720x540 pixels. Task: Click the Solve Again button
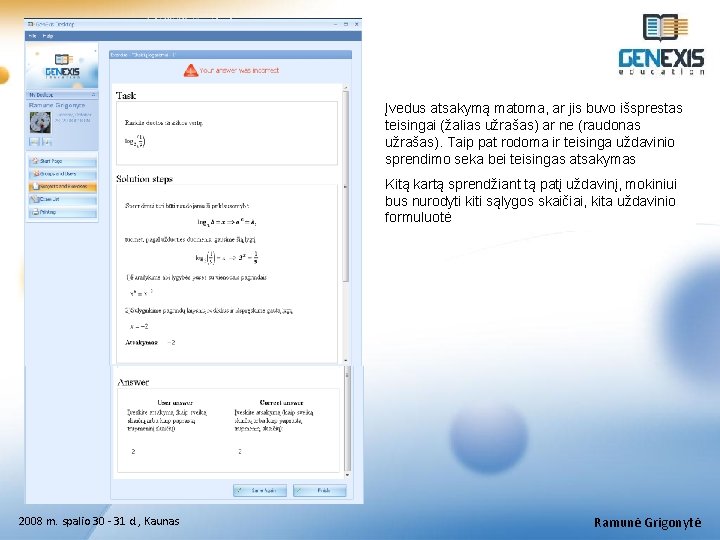260,490
